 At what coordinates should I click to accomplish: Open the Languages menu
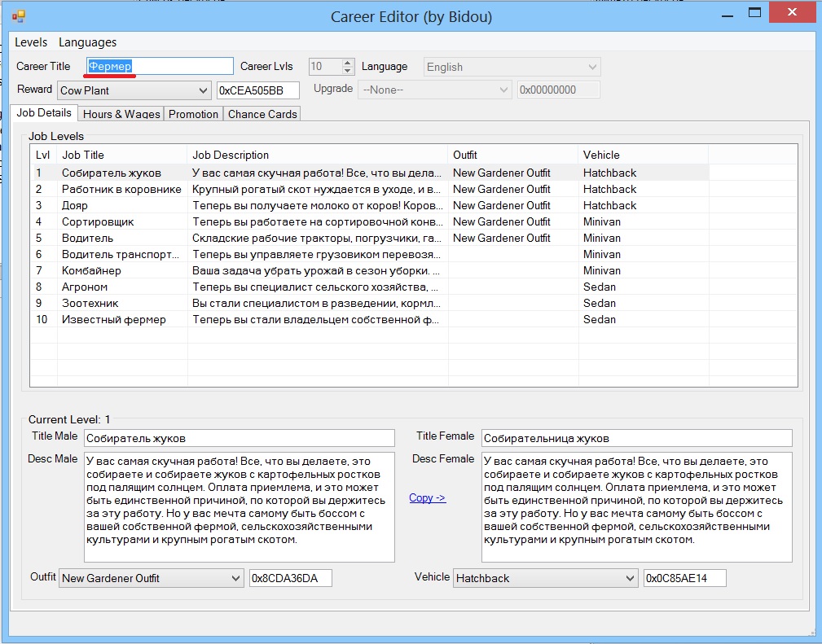click(x=87, y=42)
